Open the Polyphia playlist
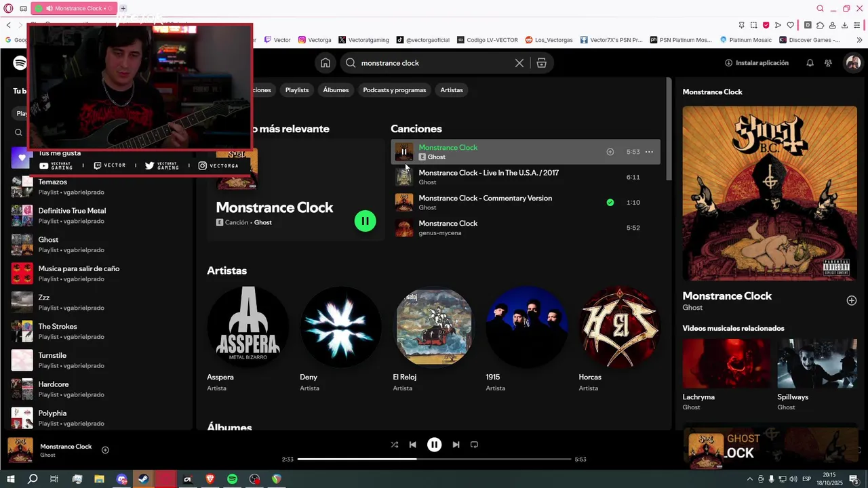The width and height of the screenshot is (868, 488). tap(98, 418)
